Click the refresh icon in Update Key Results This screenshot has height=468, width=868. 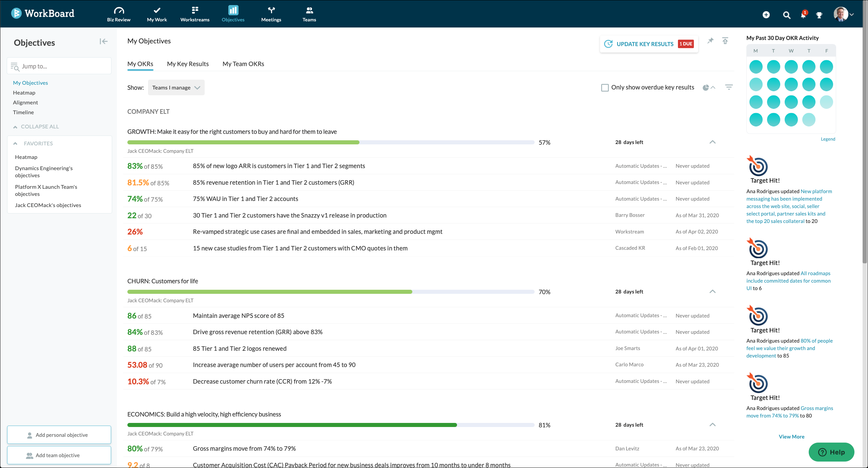coord(608,44)
